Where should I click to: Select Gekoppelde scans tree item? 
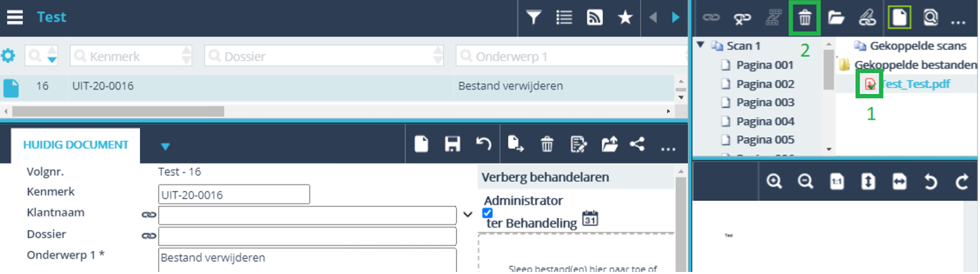pyautogui.click(x=918, y=46)
